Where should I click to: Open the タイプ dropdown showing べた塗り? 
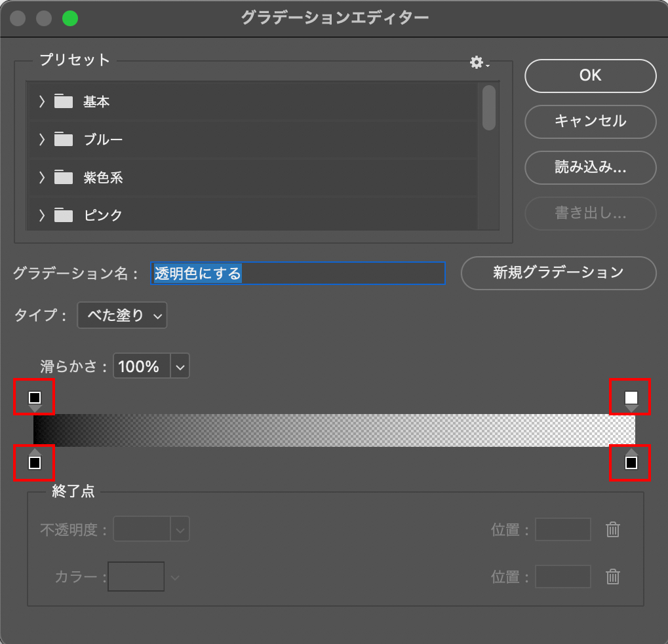[122, 315]
